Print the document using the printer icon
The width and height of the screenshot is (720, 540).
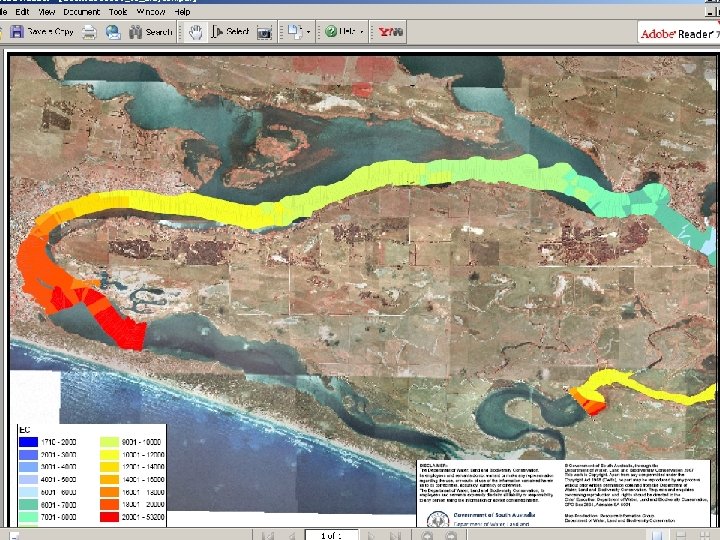click(x=89, y=32)
